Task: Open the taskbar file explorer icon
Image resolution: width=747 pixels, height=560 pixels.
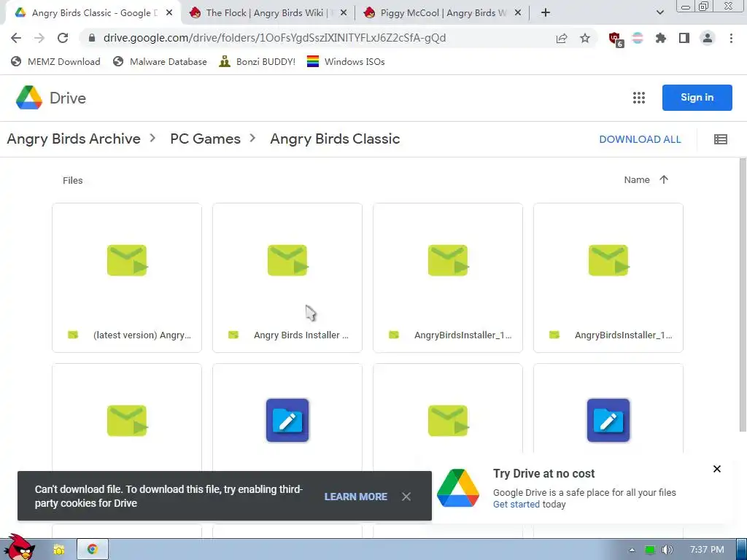Action: 59,550
